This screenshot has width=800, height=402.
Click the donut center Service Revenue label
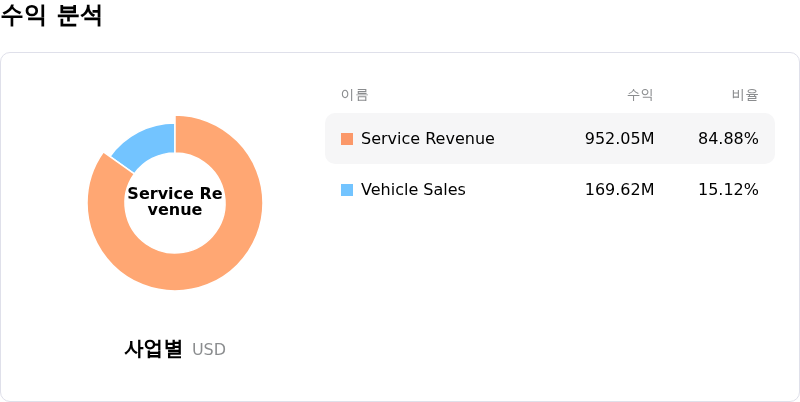175,202
